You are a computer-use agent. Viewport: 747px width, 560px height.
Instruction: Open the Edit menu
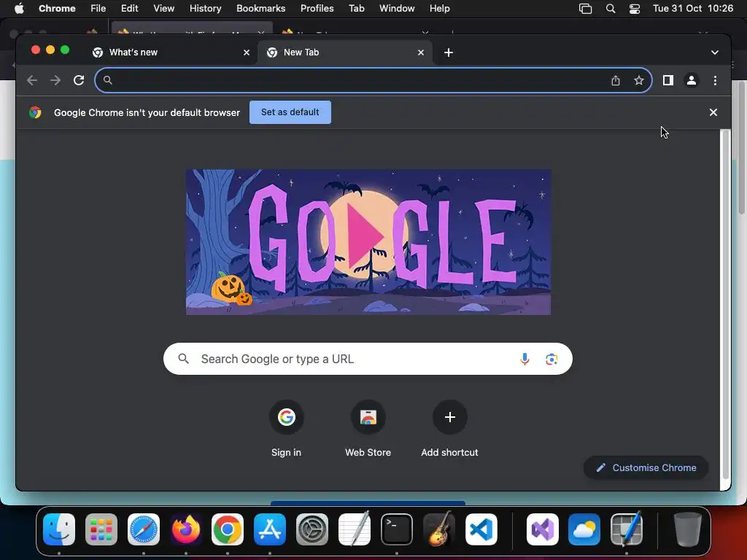(130, 9)
